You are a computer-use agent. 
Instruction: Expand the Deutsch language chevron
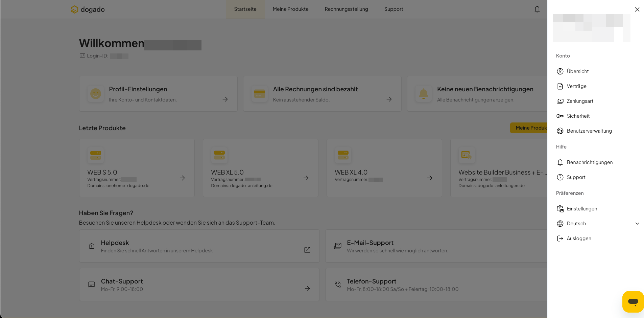tap(637, 224)
